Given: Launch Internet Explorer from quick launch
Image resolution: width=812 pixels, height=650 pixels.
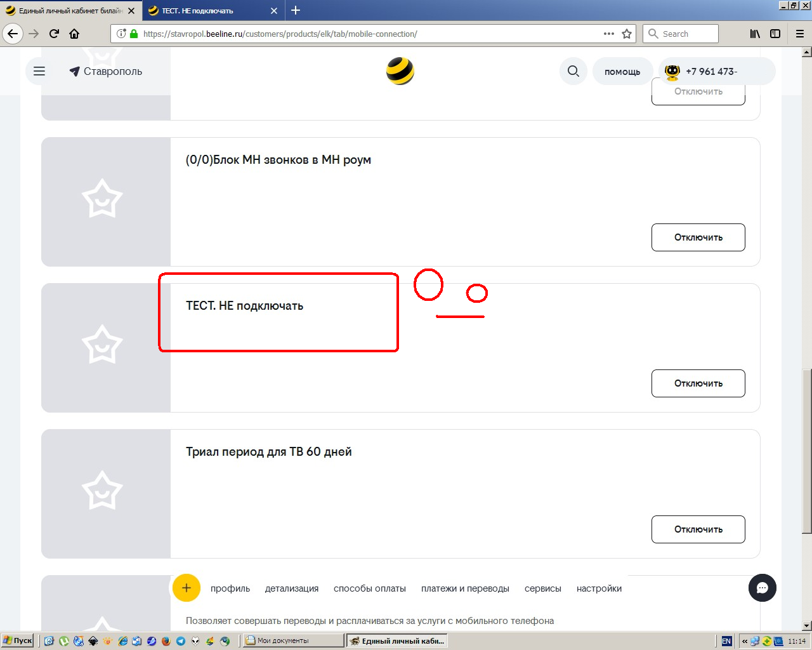Looking at the screenshot, I should coord(122,641).
